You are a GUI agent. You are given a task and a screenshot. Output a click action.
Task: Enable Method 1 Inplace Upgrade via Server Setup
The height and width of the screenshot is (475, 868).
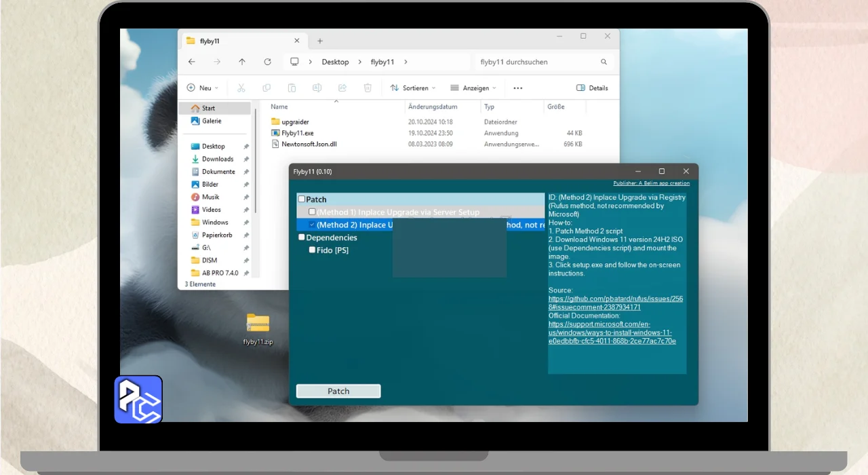click(x=312, y=212)
